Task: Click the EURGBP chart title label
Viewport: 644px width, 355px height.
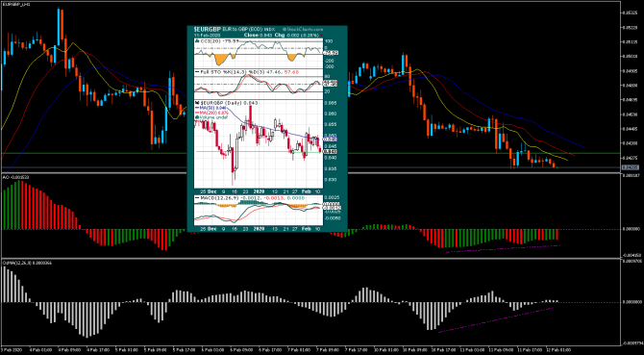Action: 14,4
